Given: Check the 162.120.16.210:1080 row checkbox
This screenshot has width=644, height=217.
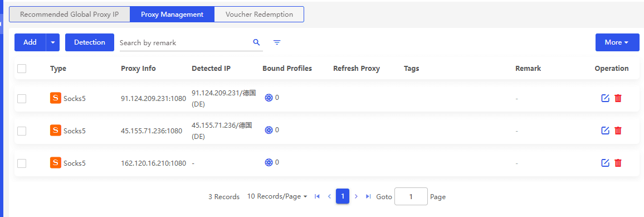Looking at the screenshot, I should click(22, 163).
